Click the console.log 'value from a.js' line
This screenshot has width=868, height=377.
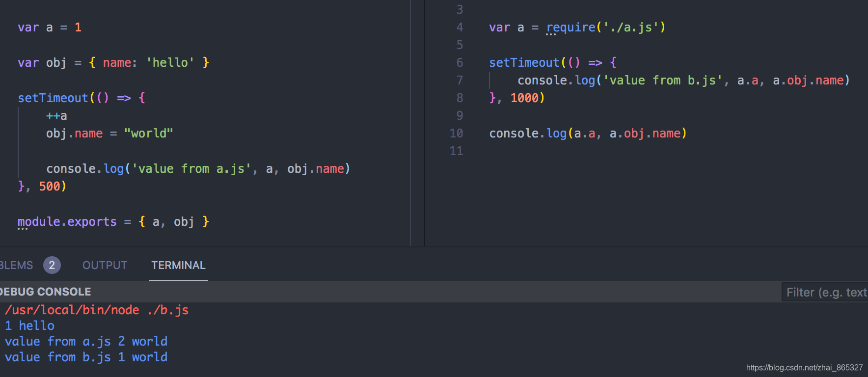(x=198, y=169)
